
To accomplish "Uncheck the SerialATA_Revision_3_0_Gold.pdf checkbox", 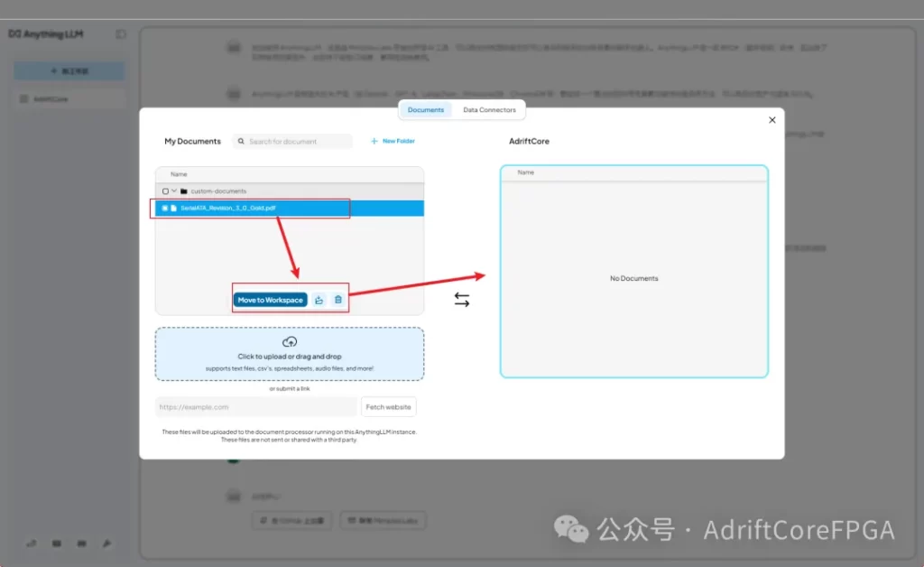I will coord(165,208).
